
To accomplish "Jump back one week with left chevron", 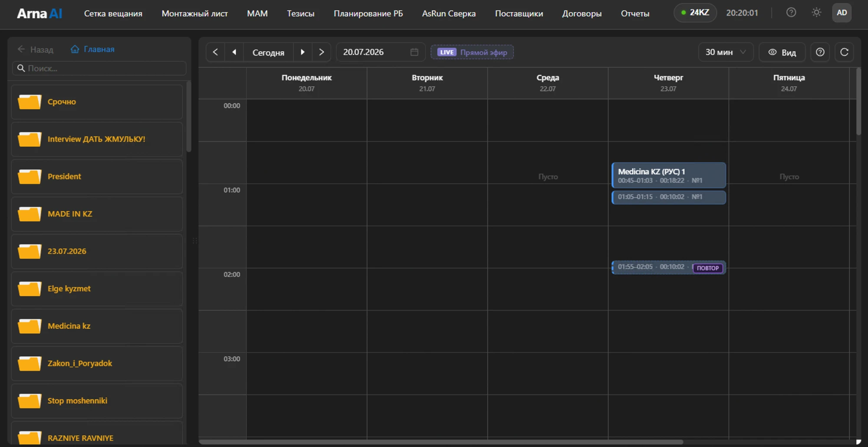I will [215, 52].
